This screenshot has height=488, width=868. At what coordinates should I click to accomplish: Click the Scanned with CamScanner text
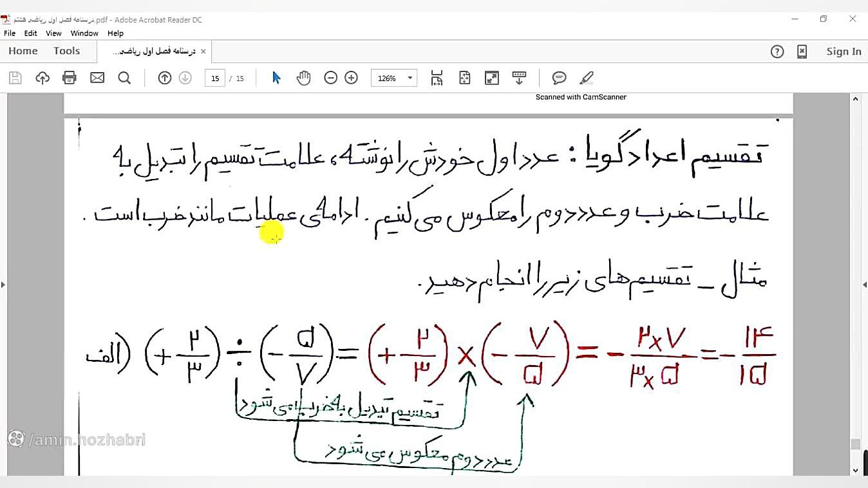click(x=581, y=97)
